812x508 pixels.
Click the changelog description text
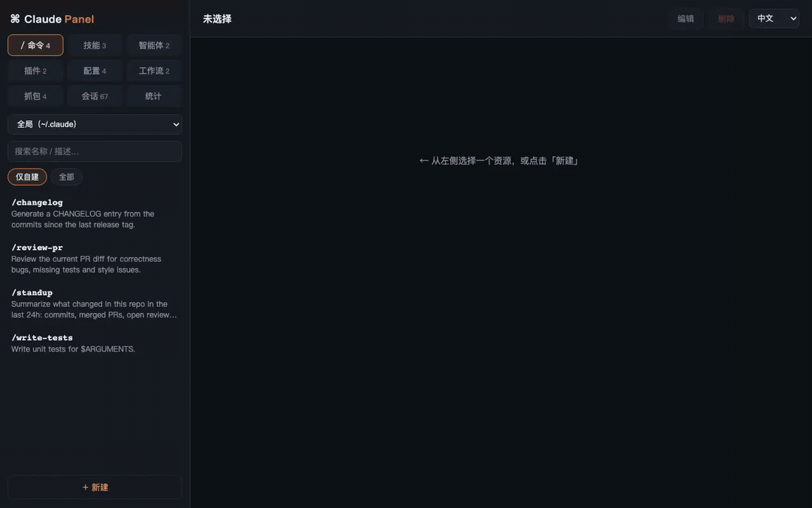coord(83,219)
